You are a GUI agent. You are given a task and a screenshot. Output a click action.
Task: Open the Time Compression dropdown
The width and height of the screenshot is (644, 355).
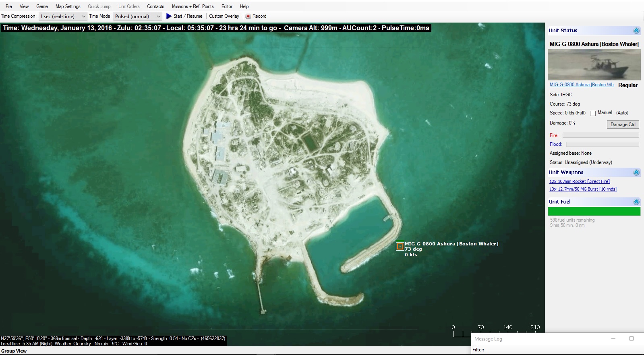63,17
